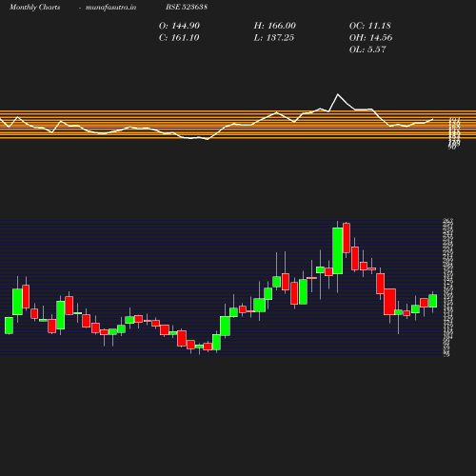
Task: Click the Monthly Charts title text
Action: click(x=34, y=7)
